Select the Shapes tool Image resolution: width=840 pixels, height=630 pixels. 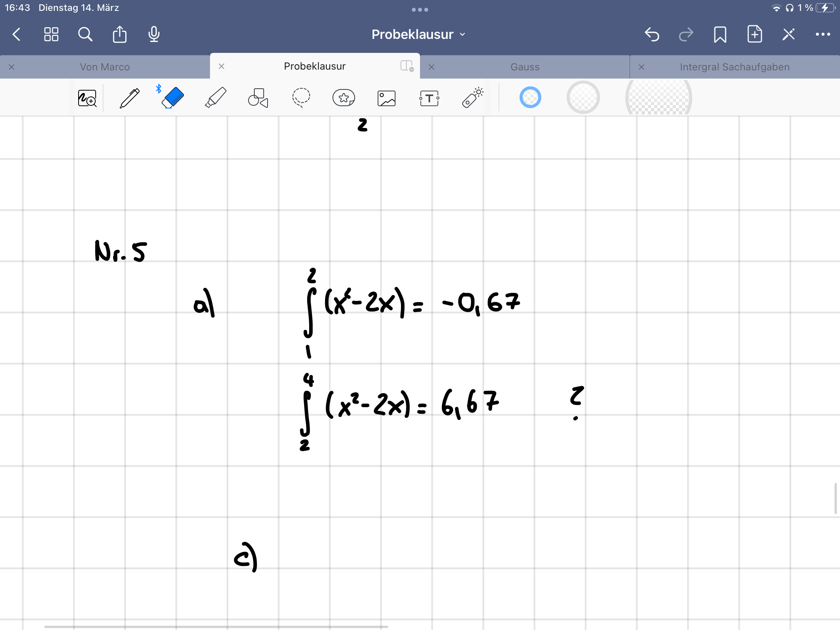point(258,98)
